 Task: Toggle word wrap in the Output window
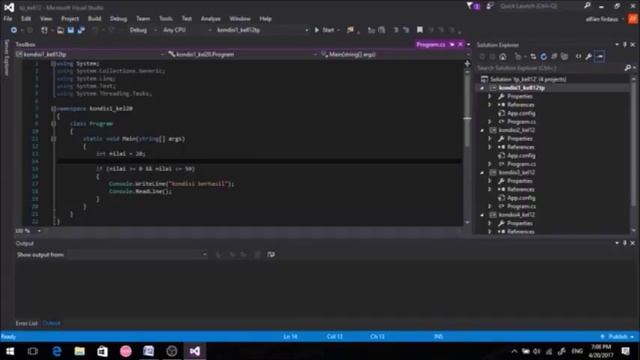271,255
